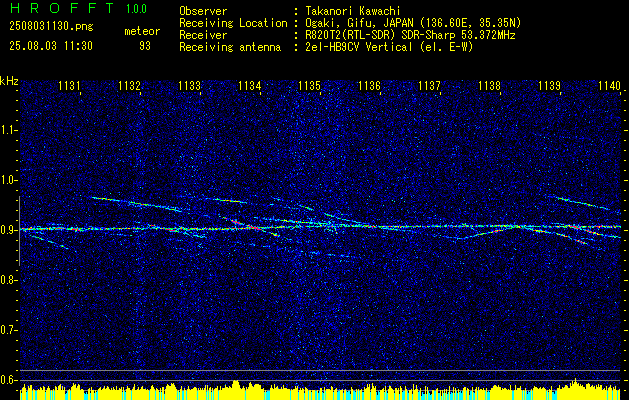The height and width of the screenshot is (400, 629).
Task: Click the date stamp 25.08.03 11:30
Action: point(51,46)
